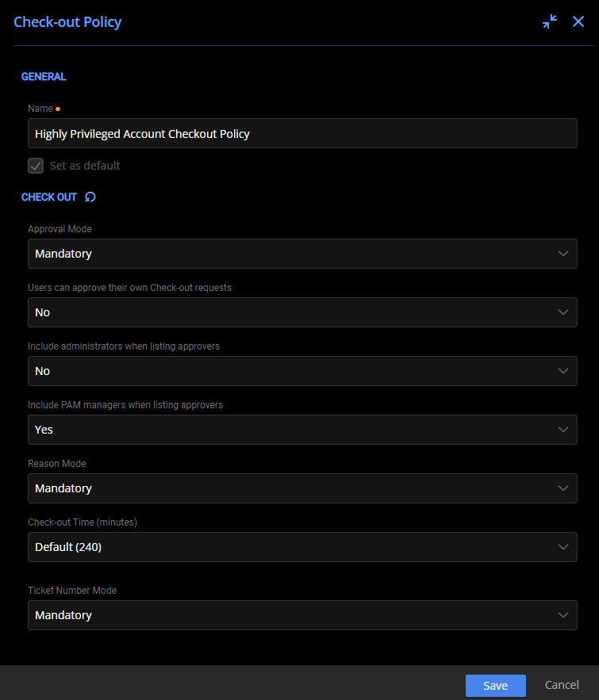Shrink the Check-out Policy dialog
Viewport: 599px width, 700px height.
(x=549, y=22)
